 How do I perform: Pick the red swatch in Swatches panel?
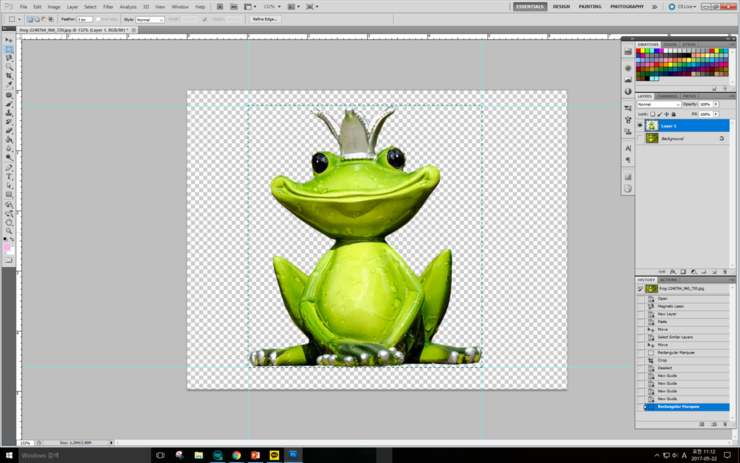[639, 53]
